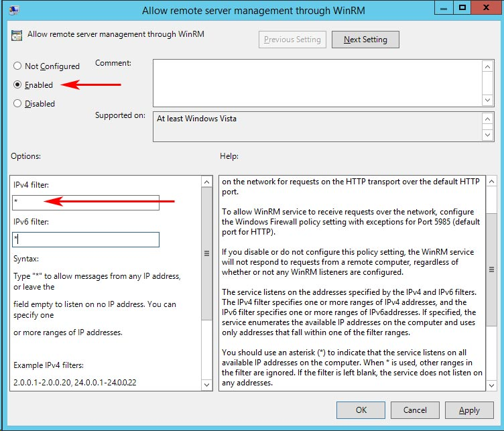Click inside the IPv6 filter field

(86, 239)
